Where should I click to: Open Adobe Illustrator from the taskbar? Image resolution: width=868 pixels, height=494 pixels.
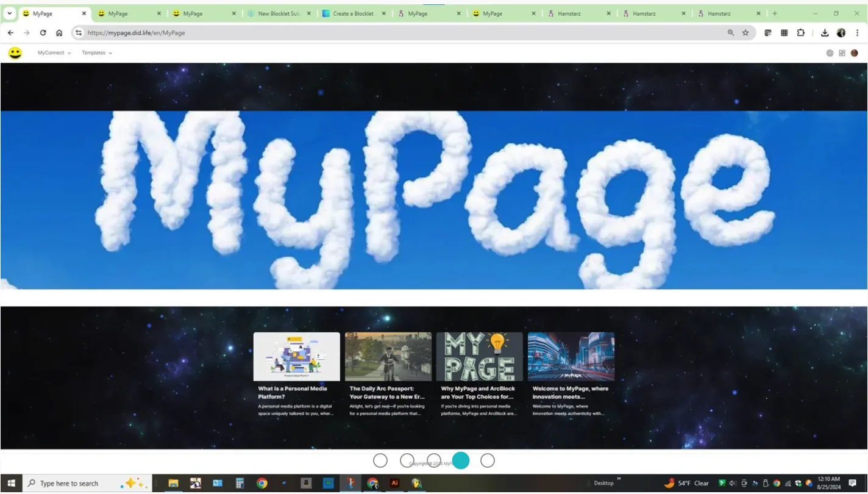pyautogui.click(x=394, y=483)
